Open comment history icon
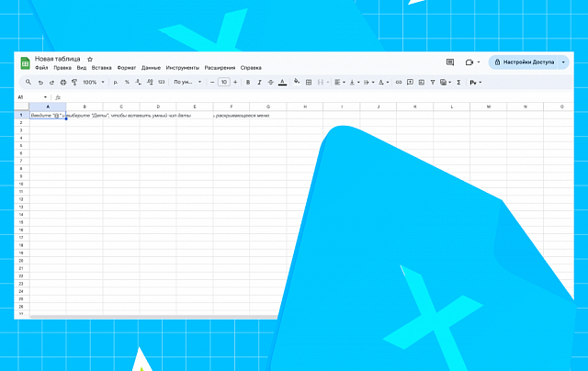This screenshot has width=588, height=371. tap(450, 62)
